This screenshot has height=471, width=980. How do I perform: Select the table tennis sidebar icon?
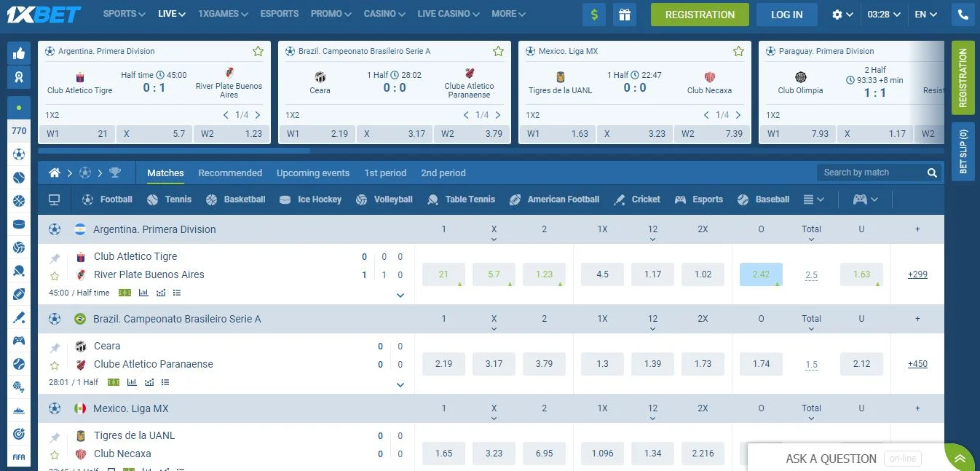point(19,271)
